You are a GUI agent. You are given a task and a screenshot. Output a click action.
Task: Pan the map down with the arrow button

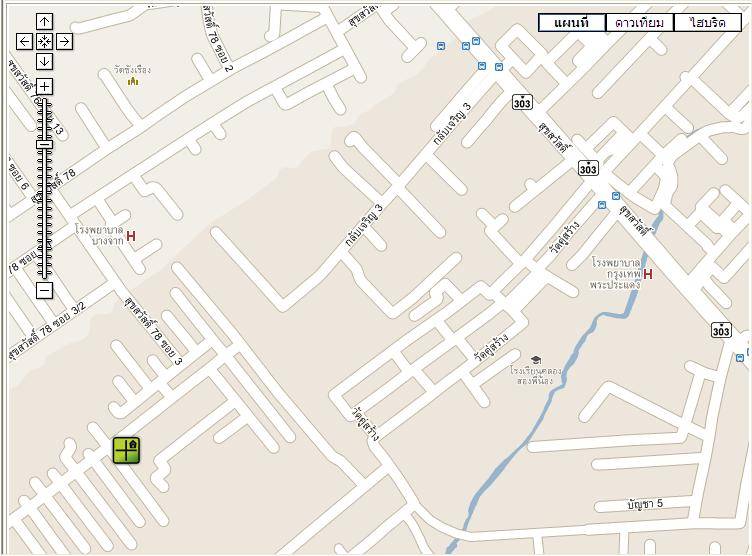tap(44, 61)
